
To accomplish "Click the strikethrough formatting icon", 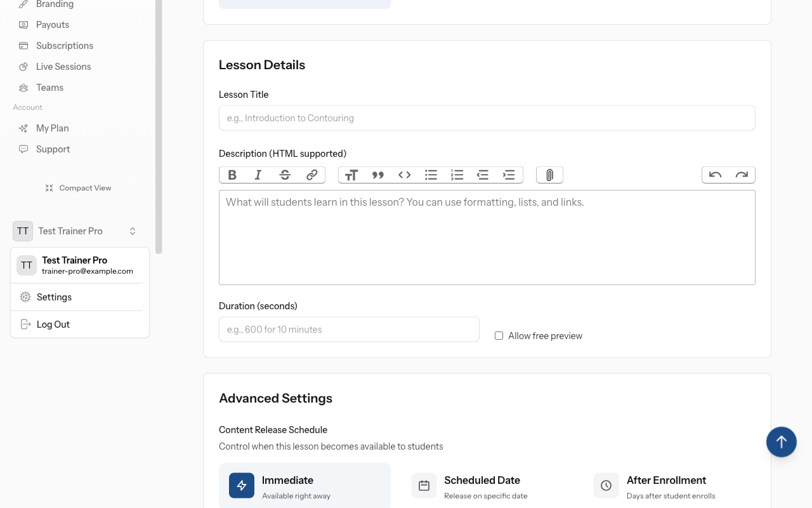I will click(285, 175).
